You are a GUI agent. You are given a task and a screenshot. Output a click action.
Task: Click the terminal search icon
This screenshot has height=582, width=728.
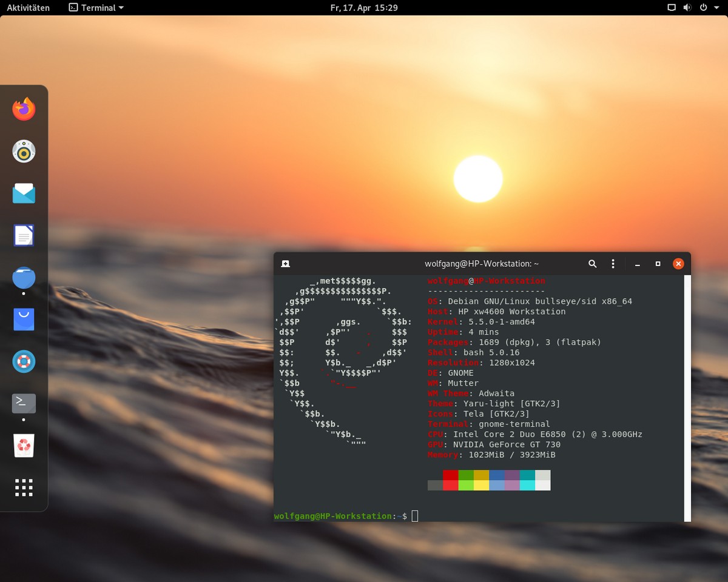point(593,264)
